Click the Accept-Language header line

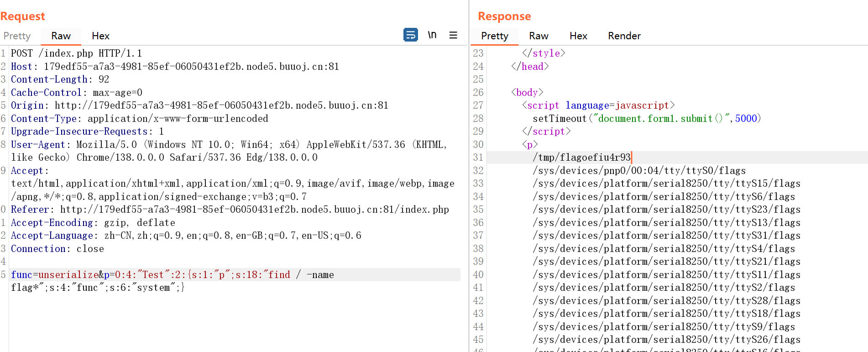186,236
